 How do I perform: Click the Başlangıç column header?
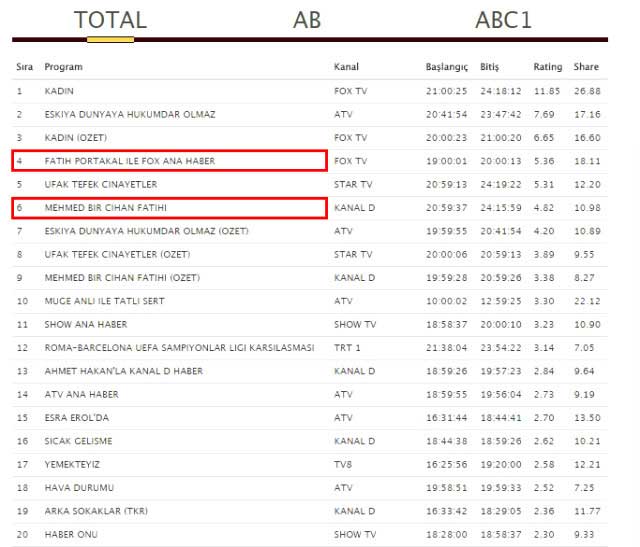tap(446, 67)
